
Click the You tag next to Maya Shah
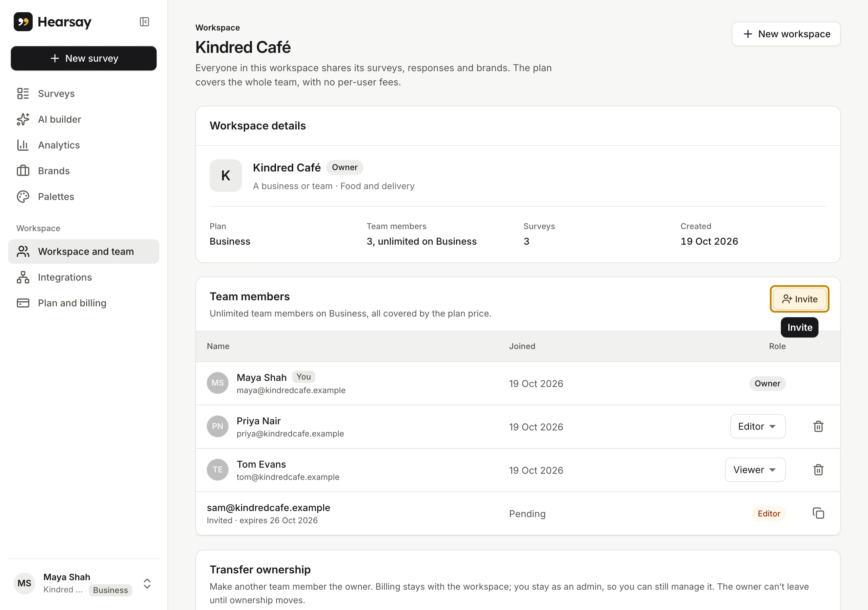tap(303, 377)
